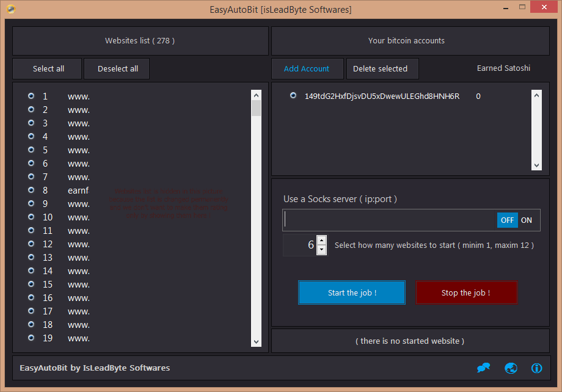The height and width of the screenshot is (392, 562).
Task: Select radio button for website 14
Action: click(31, 270)
